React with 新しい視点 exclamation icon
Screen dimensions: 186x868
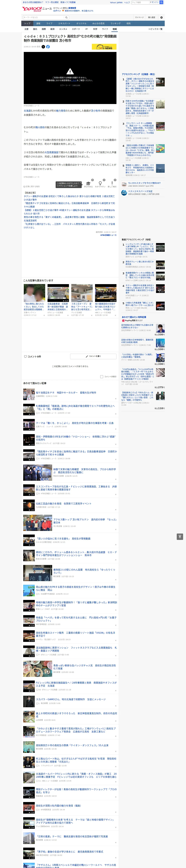[112, 183]
